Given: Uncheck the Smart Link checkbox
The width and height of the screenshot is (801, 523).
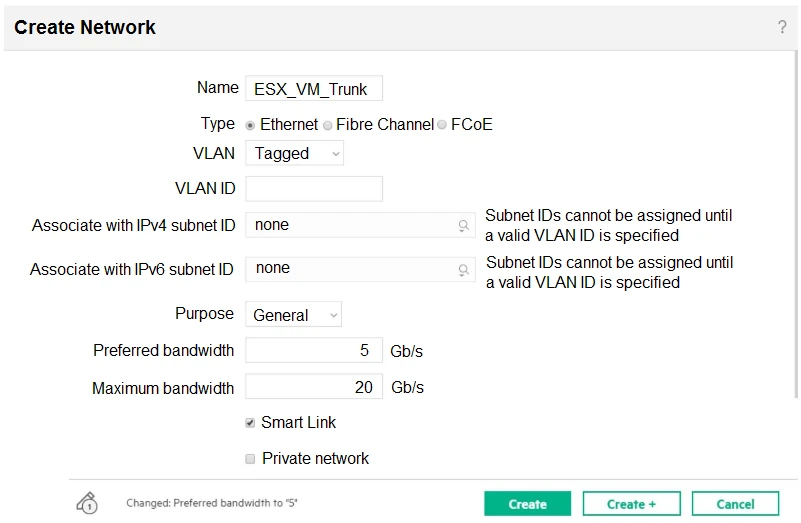Looking at the screenshot, I should coord(251,423).
